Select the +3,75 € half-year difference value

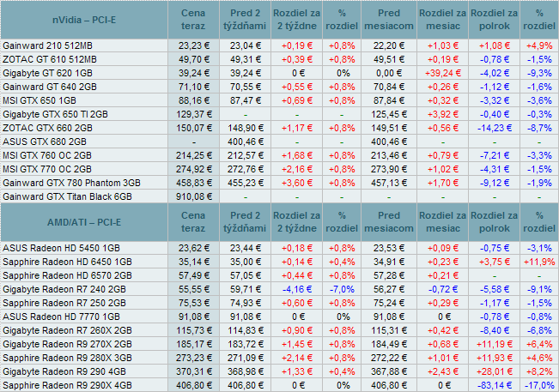(495, 262)
